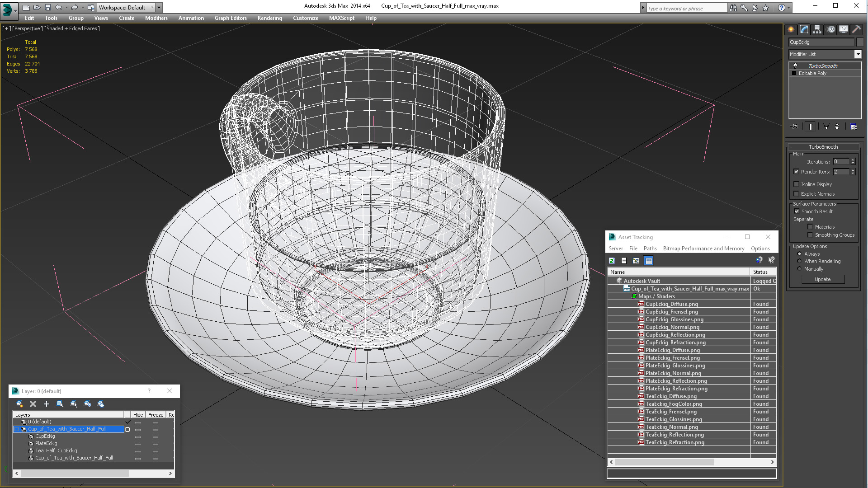Click the object color swatch beside CupEckig

[860, 42]
